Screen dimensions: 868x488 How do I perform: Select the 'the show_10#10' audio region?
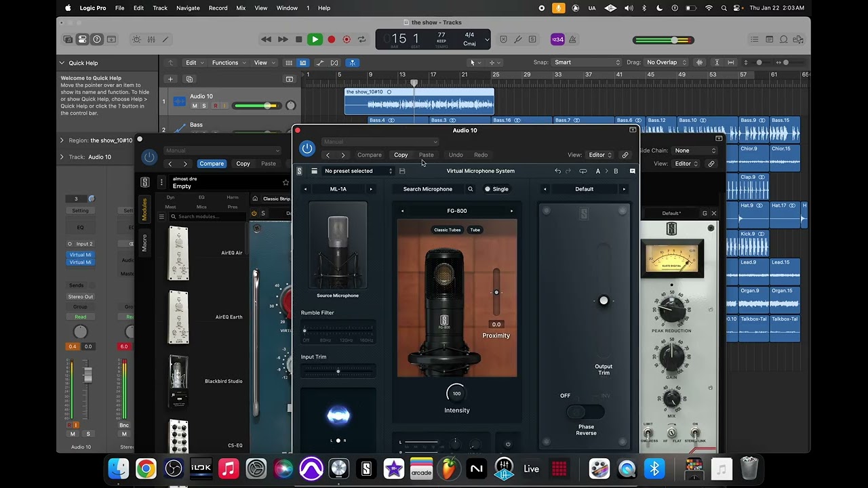(419, 102)
